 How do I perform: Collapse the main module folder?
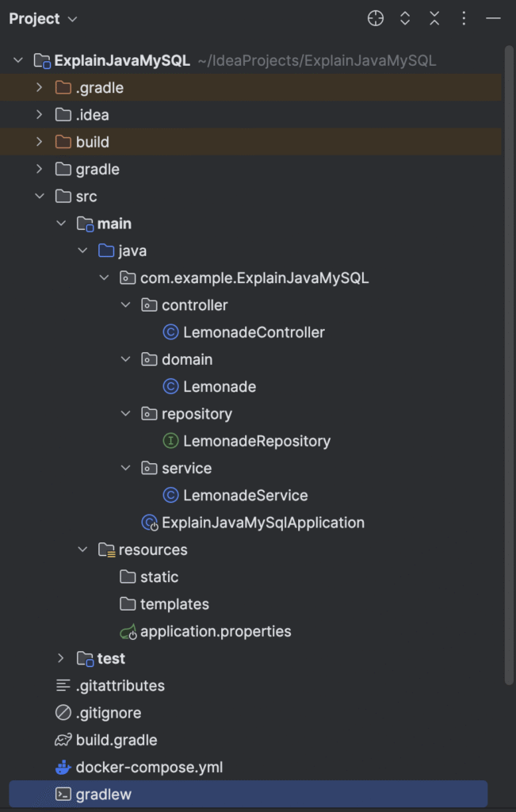[61, 223]
